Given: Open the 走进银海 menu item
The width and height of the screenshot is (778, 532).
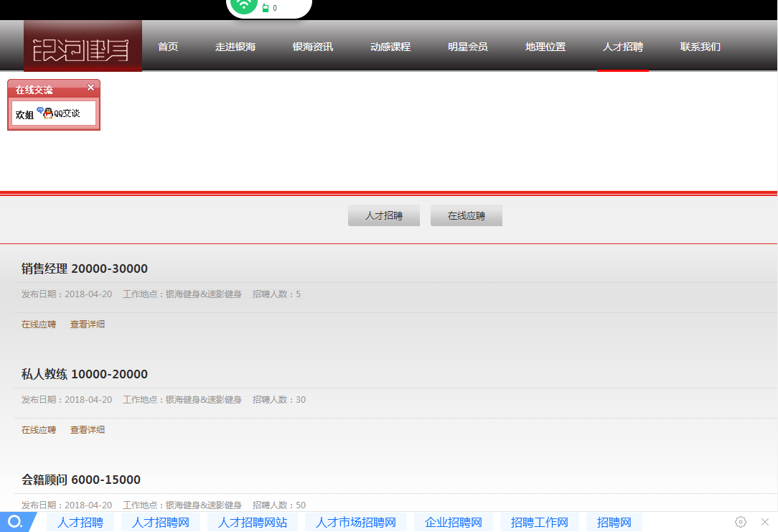Looking at the screenshot, I should point(235,47).
